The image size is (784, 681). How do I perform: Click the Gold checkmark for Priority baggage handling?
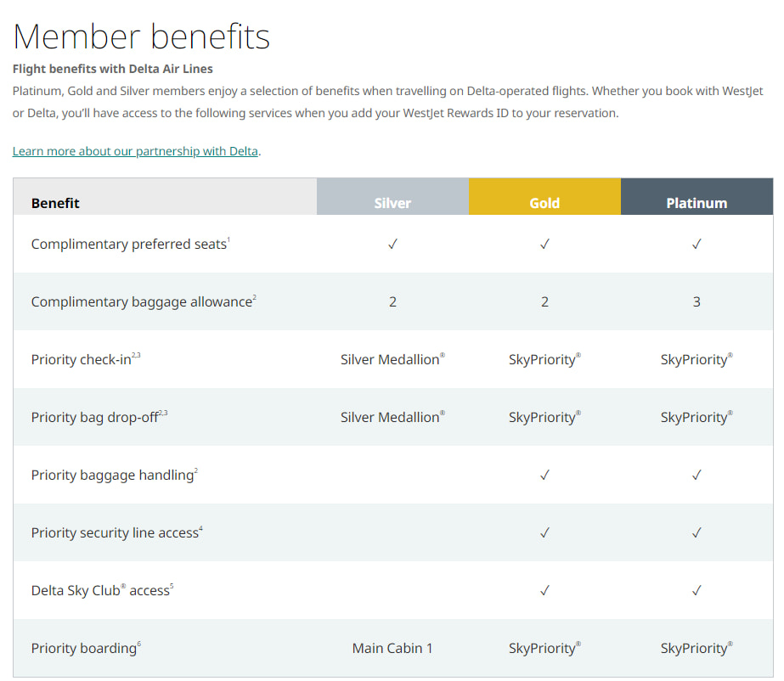544,475
